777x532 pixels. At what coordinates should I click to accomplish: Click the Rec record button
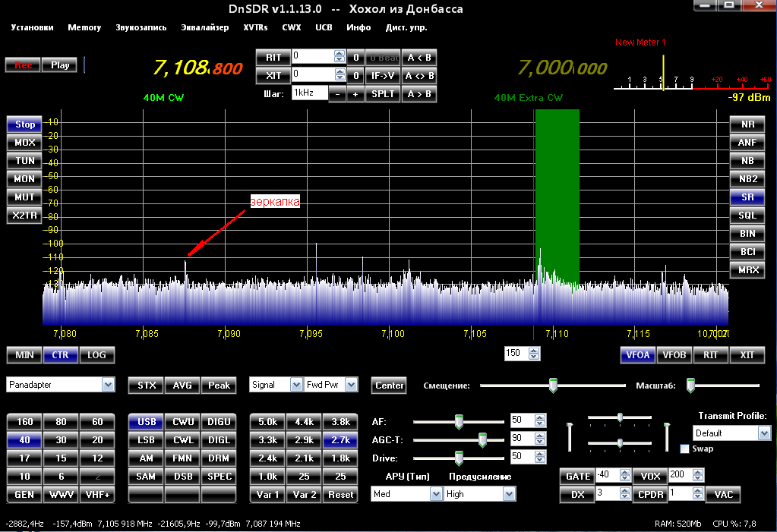point(23,65)
